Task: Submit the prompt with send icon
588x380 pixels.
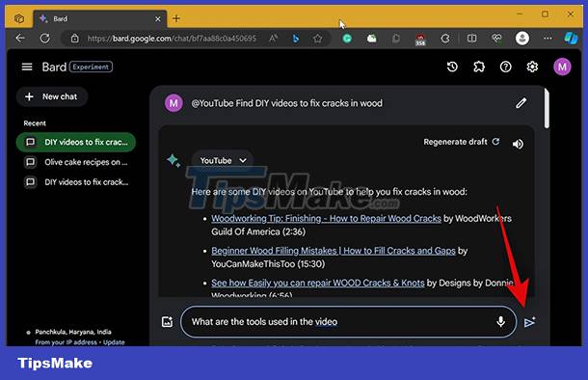Action: (x=529, y=322)
